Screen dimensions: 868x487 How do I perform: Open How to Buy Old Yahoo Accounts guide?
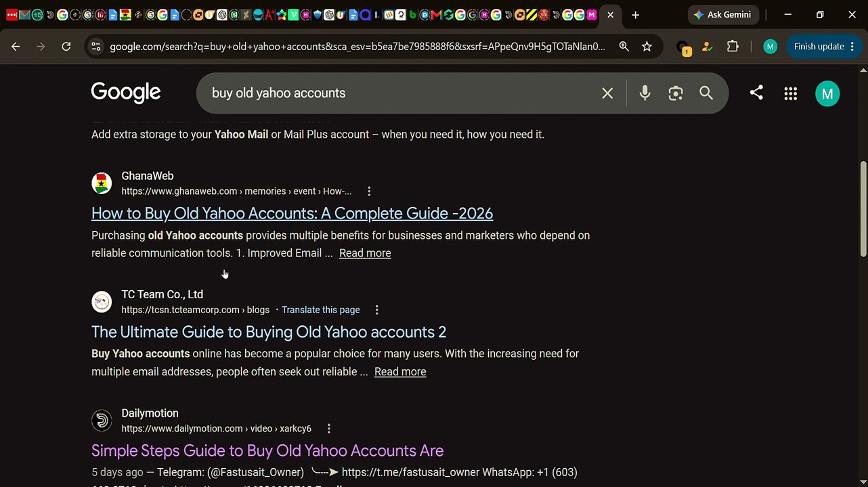tap(292, 213)
